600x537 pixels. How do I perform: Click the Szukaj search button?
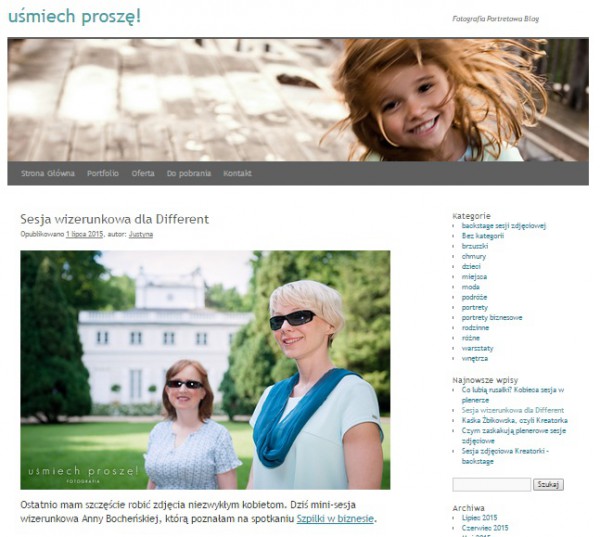[x=548, y=485]
